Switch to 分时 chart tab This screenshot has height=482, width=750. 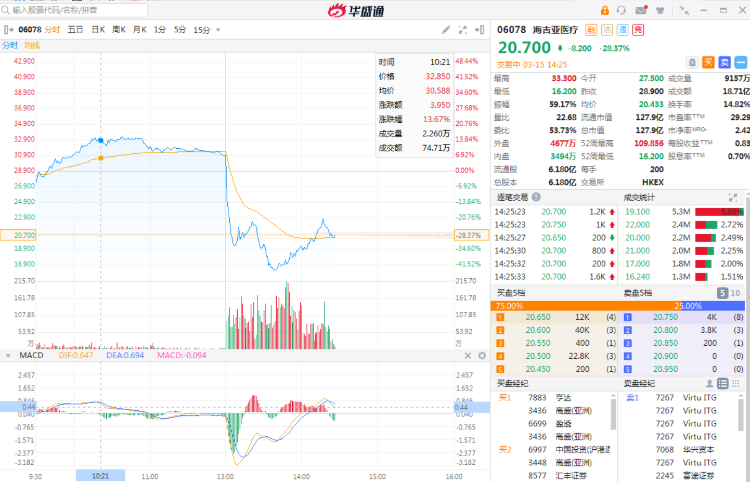pyautogui.click(x=52, y=30)
